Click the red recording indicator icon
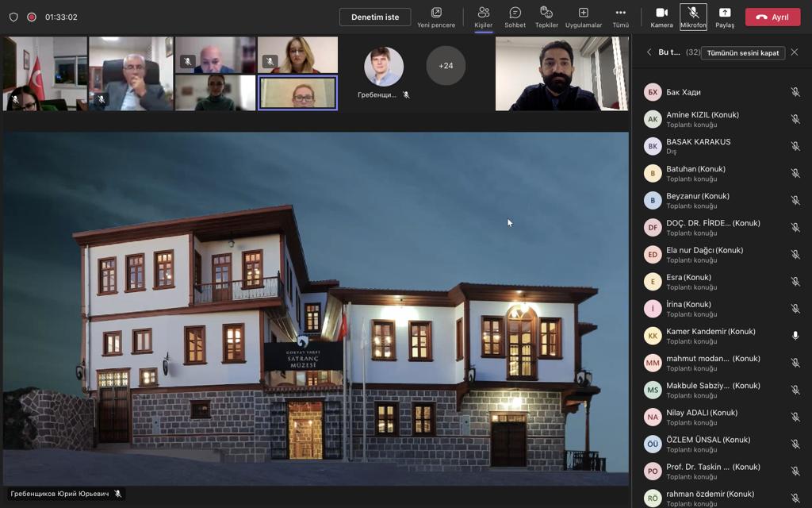Screen dimensions: 812x508 coord(32,17)
